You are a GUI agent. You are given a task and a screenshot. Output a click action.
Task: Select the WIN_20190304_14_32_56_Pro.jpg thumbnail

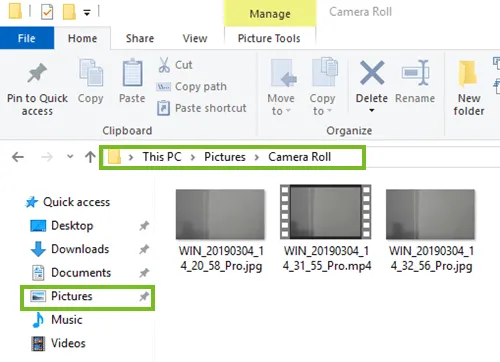[430, 214]
